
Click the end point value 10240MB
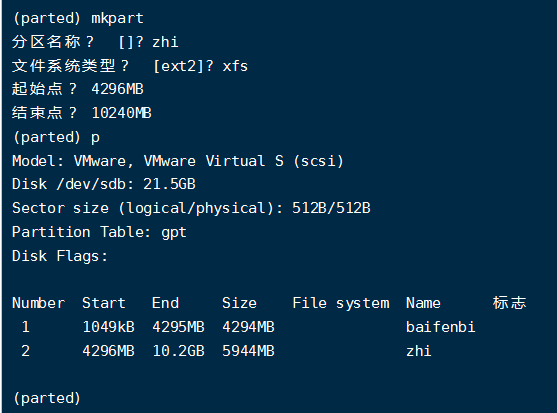point(121,113)
